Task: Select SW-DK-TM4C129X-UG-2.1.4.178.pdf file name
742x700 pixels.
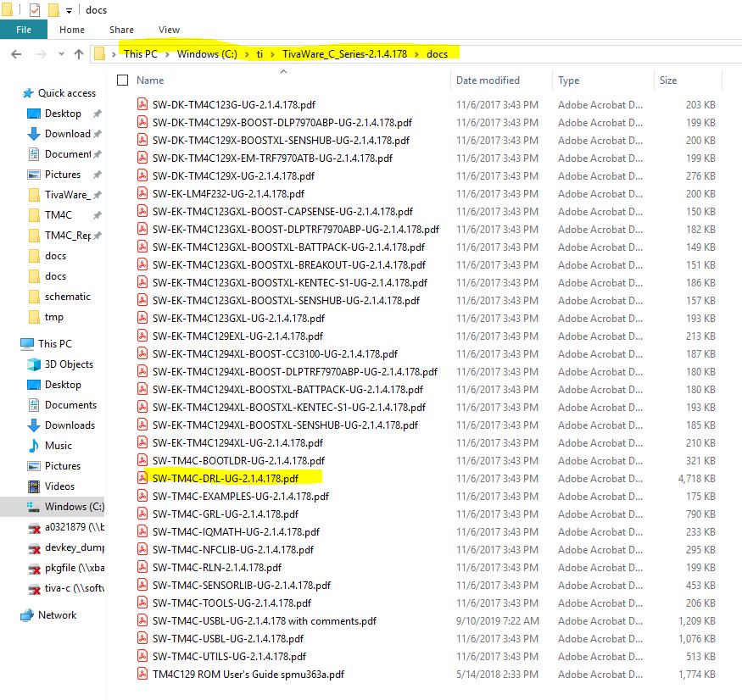Action: pyautogui.click(x=233, y=176)
